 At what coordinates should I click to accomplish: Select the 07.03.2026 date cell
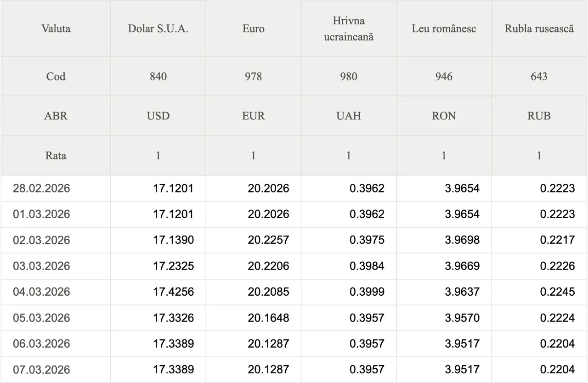(x=41, y=370)
